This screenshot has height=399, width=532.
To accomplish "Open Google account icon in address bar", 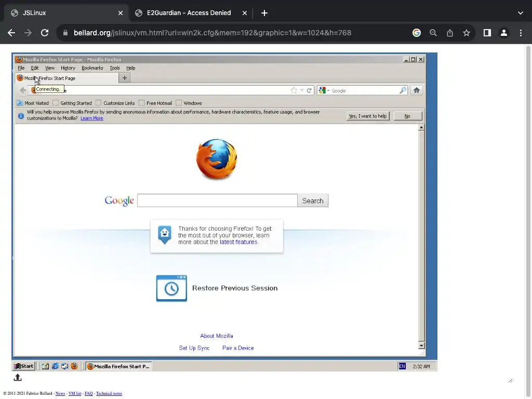I will point(416,33).
